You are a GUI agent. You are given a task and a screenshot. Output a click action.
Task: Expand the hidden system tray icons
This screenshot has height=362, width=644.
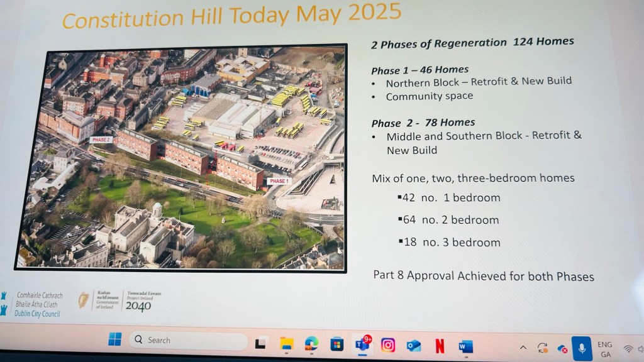pyautogui.click(x=523, y=348)
